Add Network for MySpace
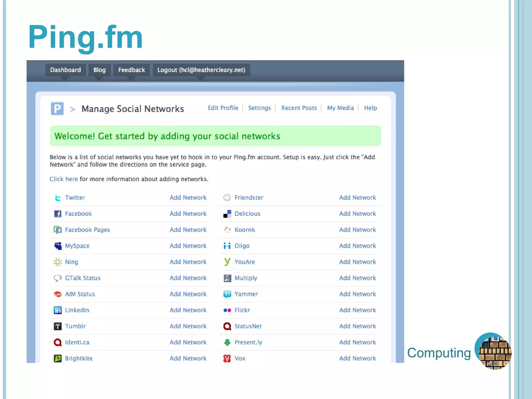The width and height of the screenshot is (532, 399). coord(188,246)
